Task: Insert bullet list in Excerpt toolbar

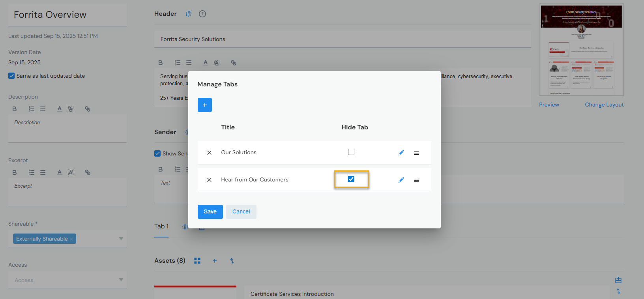Action: point(43,172)
